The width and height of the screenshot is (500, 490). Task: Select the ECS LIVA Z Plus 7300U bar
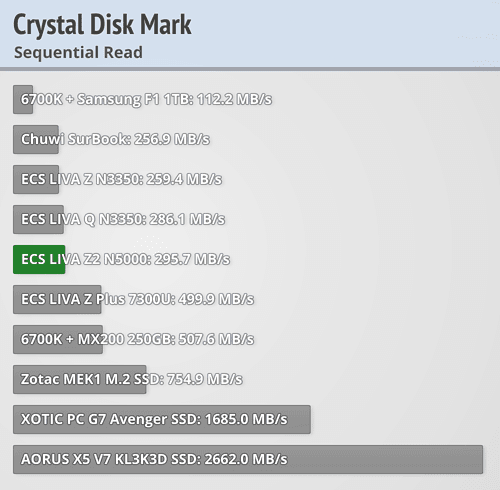[57, 299]
